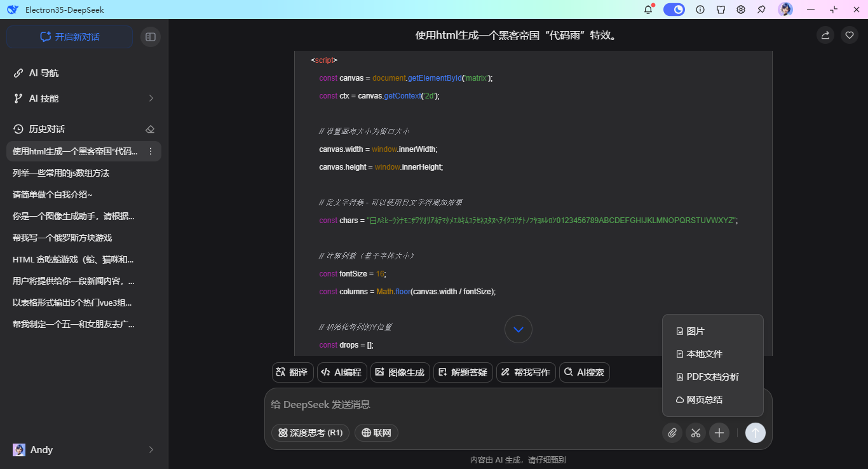
Task: Click the conversation title at top
Action: (517, 36)
